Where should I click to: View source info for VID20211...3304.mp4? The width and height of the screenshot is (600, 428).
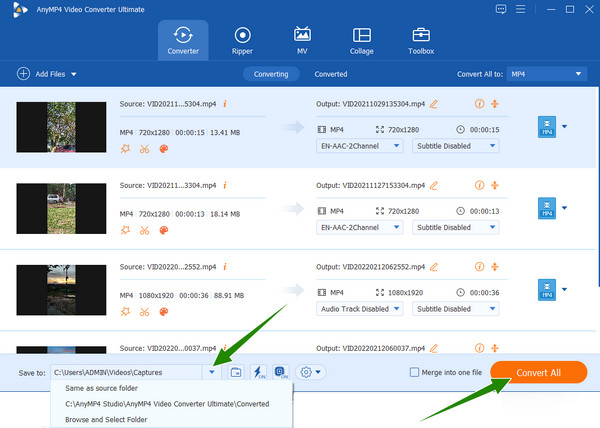tap(225, 185)
